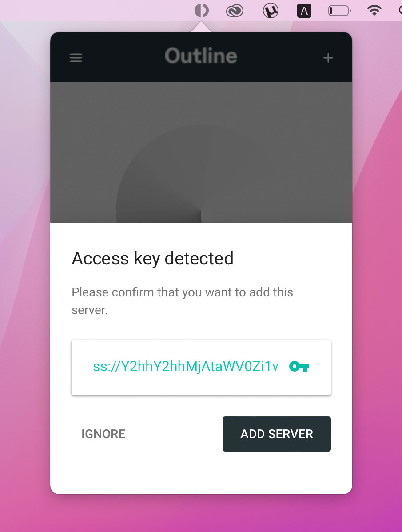Click the Spotlight search icon at edge
The width and height of the screenshot is (402, 532).
click(400, 11)
